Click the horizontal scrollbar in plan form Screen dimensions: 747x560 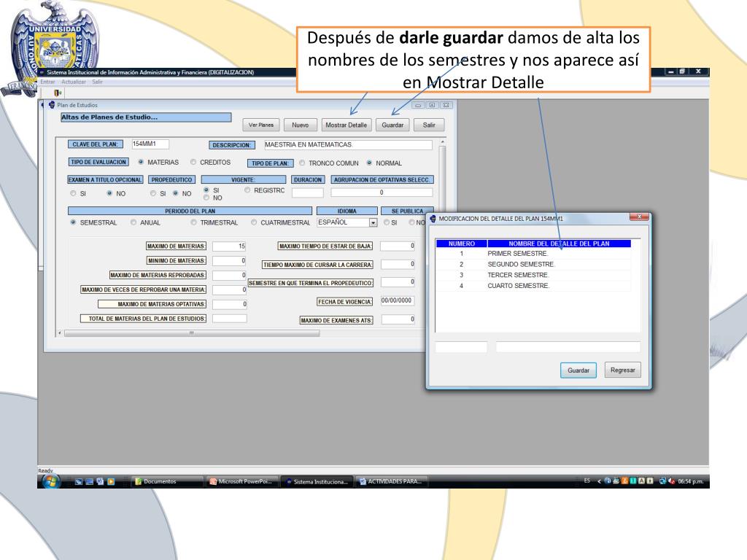tap(191, 333)
